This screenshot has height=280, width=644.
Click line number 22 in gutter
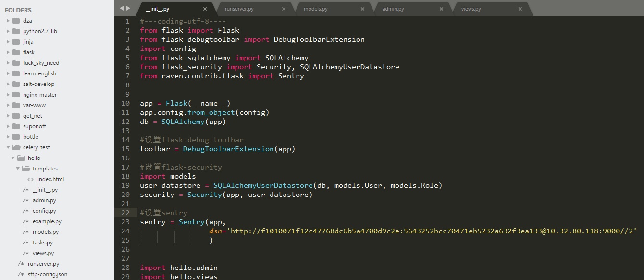(x=125, y=213)
